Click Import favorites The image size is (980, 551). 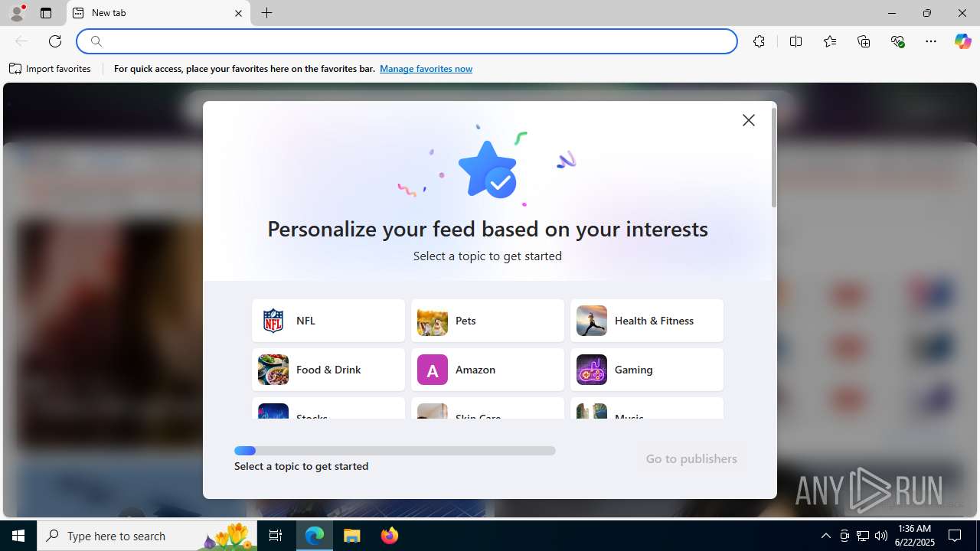tap(51, 69)
